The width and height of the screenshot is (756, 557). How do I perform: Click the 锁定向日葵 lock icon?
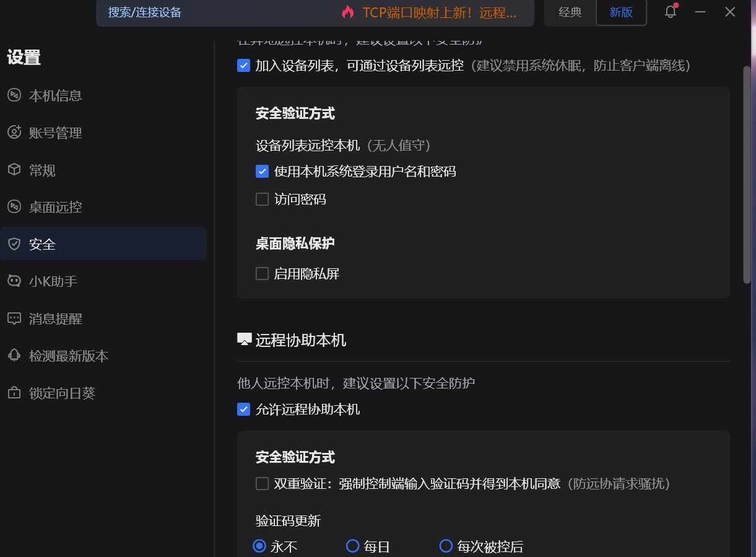click(x=14, y=393)
